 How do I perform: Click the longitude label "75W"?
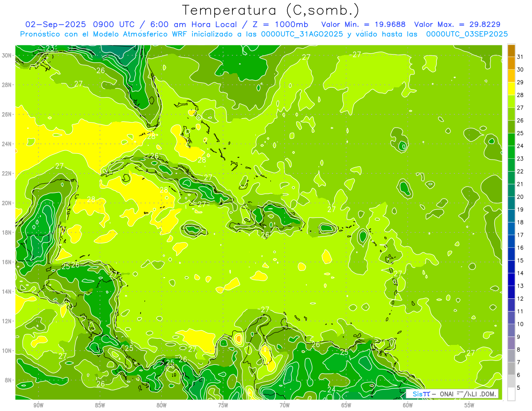point(223,405)
